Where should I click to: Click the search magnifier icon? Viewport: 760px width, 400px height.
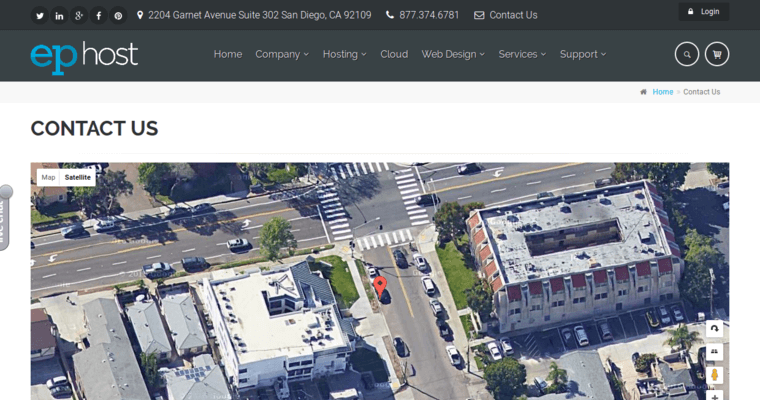click(x=687, y=54)
